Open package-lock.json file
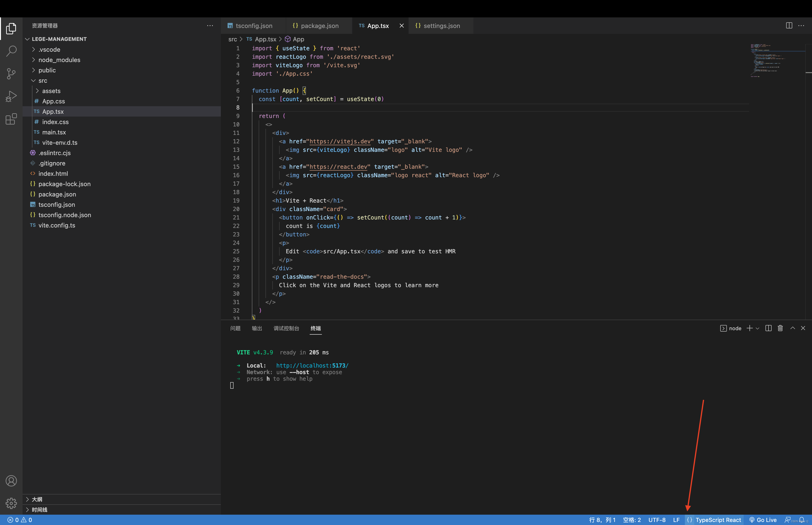The image size is (812, 525). pyautogui.click(x=122, y=184)
